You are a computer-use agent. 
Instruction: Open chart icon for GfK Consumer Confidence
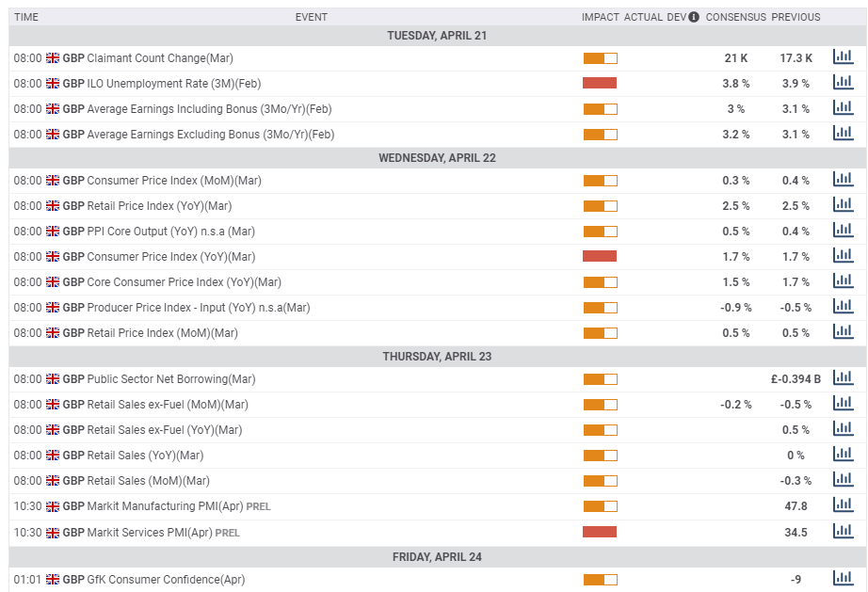pyautogui.click(x=843, y=579)
